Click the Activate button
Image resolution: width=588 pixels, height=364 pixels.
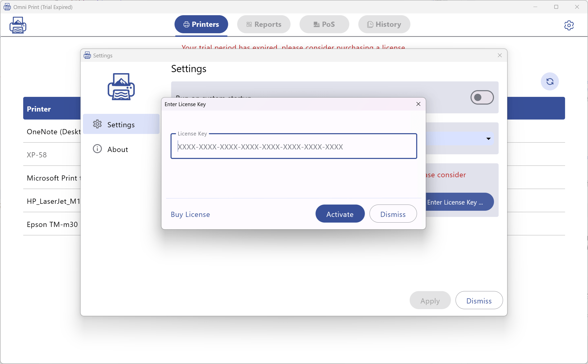[x=340, y=214]
